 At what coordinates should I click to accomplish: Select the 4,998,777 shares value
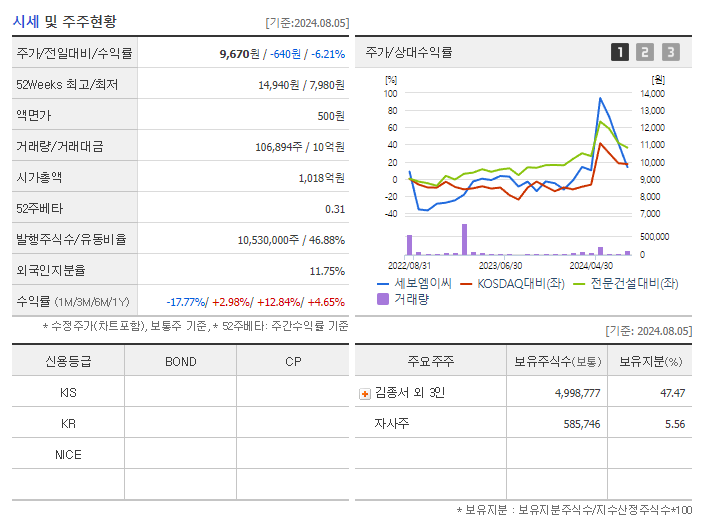point(577,393)
